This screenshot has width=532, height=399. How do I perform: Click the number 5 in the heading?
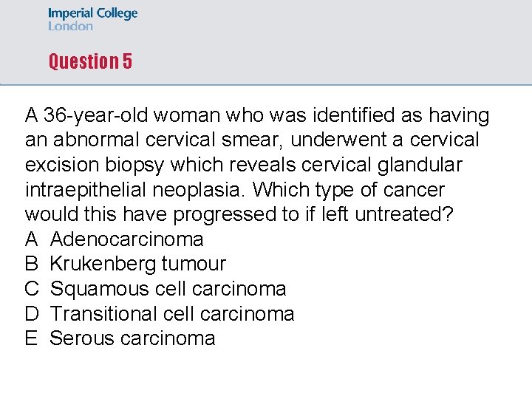click(x=127, y=61)
